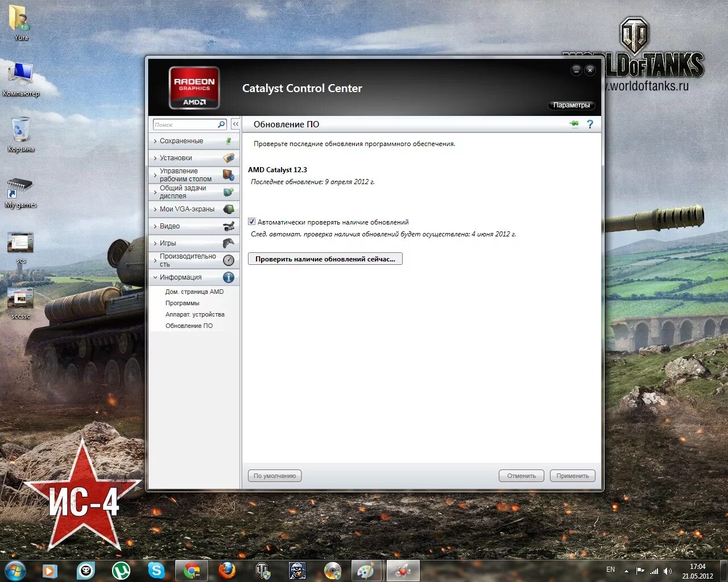This screenshot has width=728, height=582.
Task: Click the search magnifier icon
Action: click(x=221, y=124)
